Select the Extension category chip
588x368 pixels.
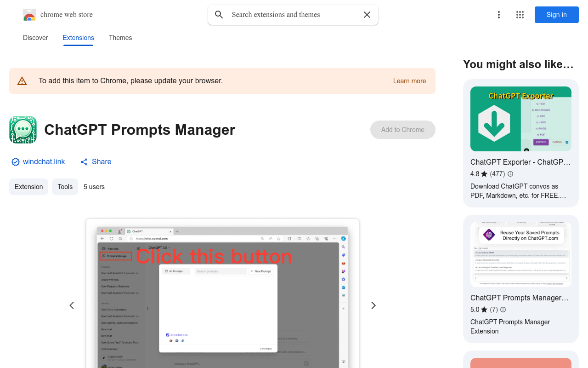pyautogui.click(x=28, y=187)
